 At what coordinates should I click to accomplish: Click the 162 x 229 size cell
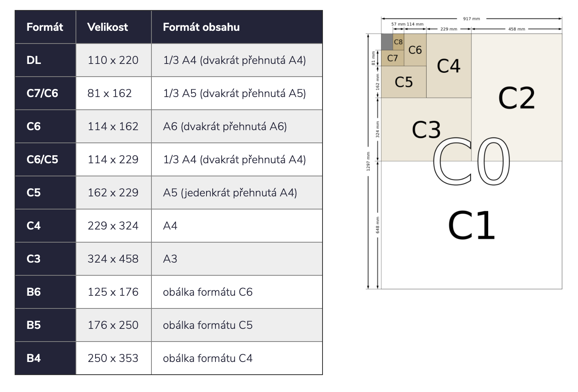113,193
